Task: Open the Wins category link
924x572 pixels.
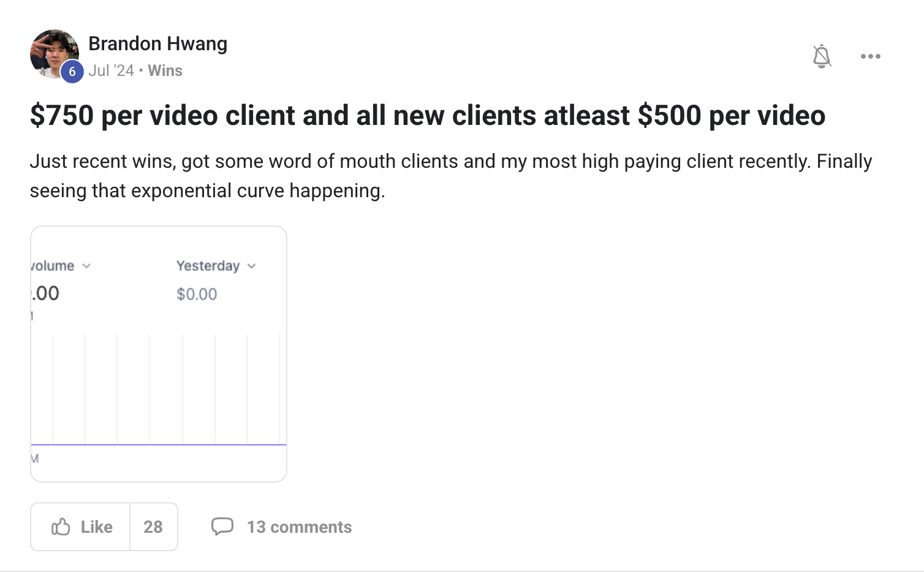Action: 165,70
